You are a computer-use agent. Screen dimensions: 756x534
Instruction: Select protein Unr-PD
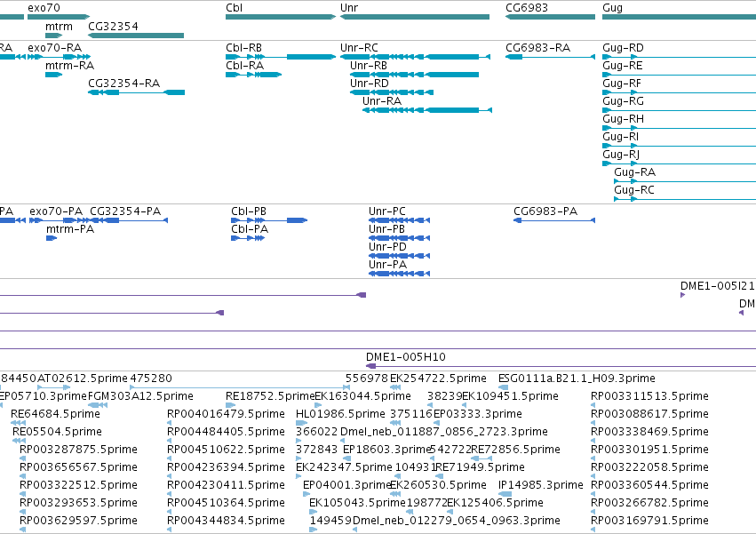pyautogui.click(x=399, y=256)
